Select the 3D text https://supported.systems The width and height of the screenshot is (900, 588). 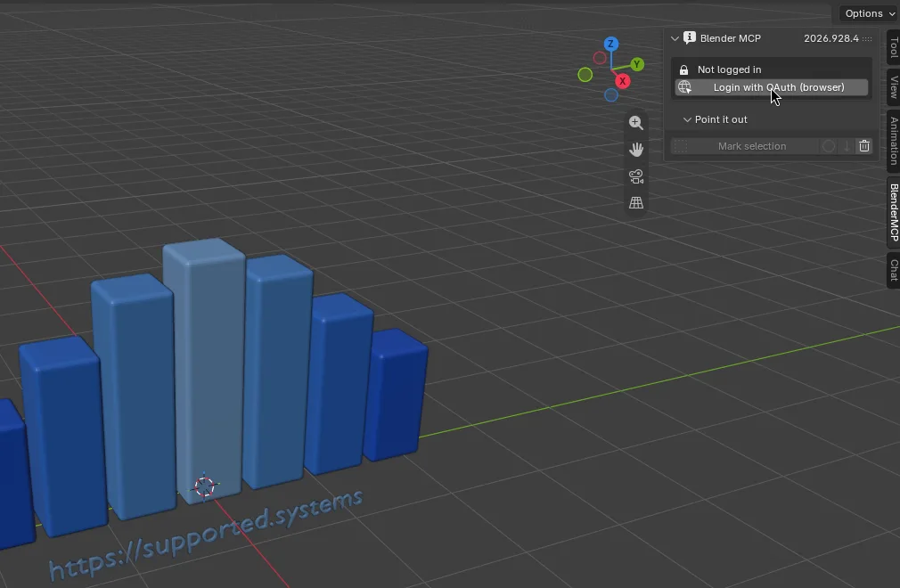207,535
